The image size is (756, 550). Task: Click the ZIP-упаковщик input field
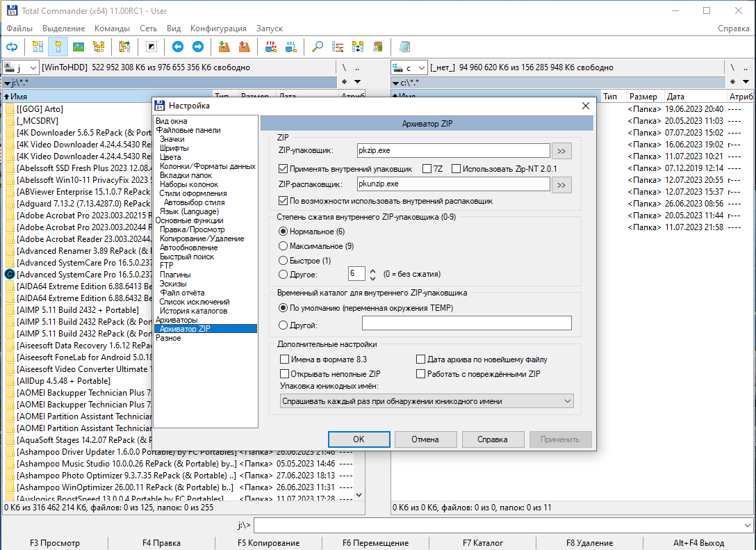(x=453, y=150)
